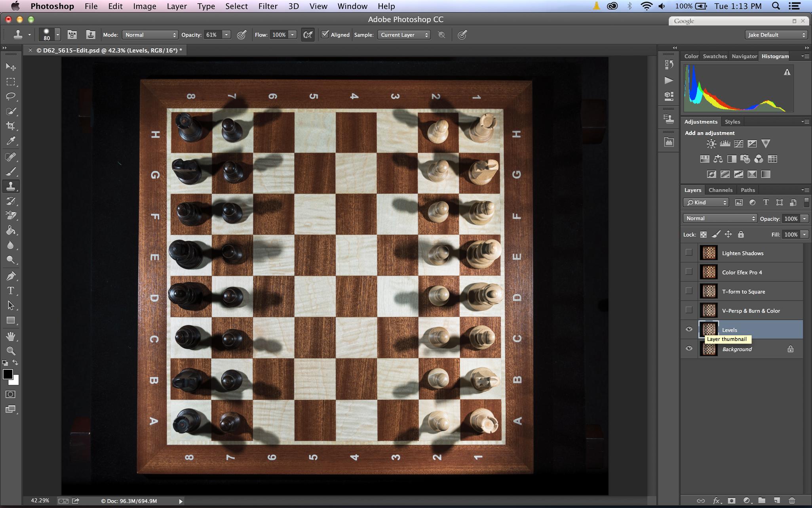Open the layer blend mode Normal dropdown

coord(719,218)
